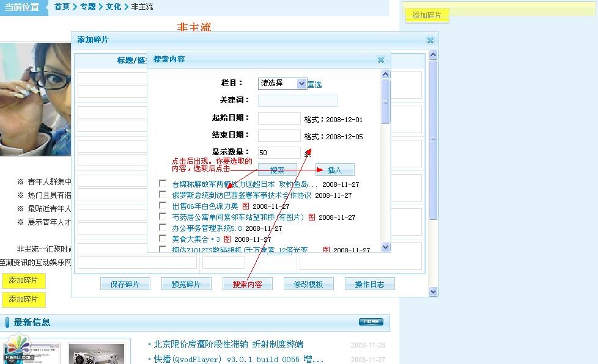Focus the 关键词 keyword input field
The height and width of the screenshot is (364, 598).
297,101
